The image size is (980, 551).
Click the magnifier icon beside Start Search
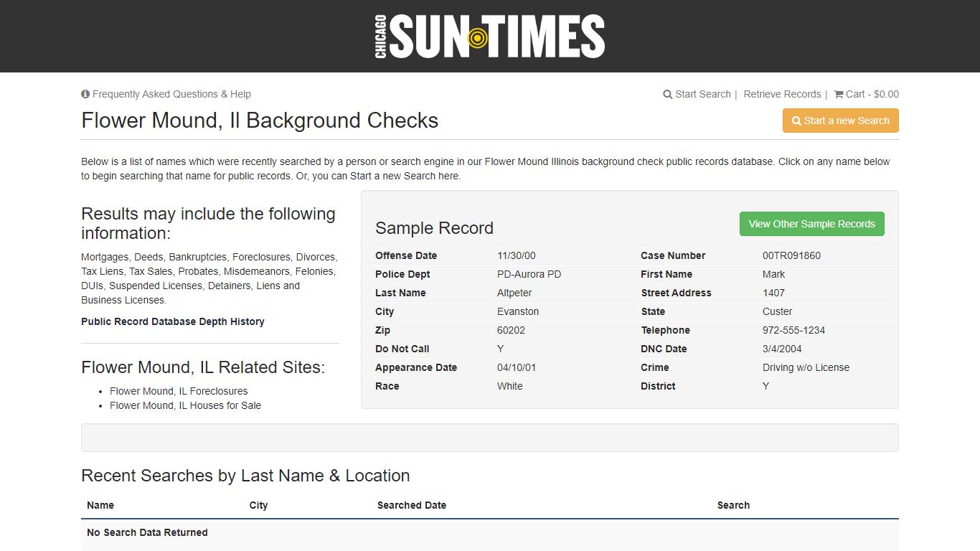tap(668, 94)
